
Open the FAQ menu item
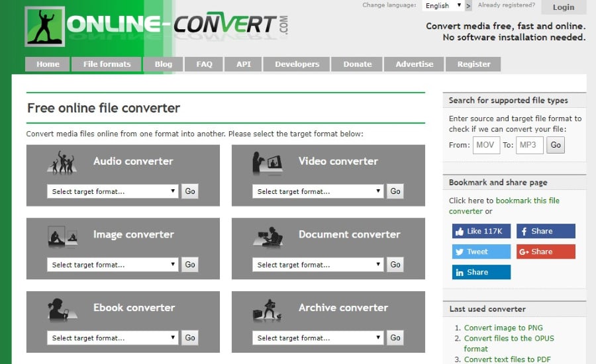click(204, 64)
